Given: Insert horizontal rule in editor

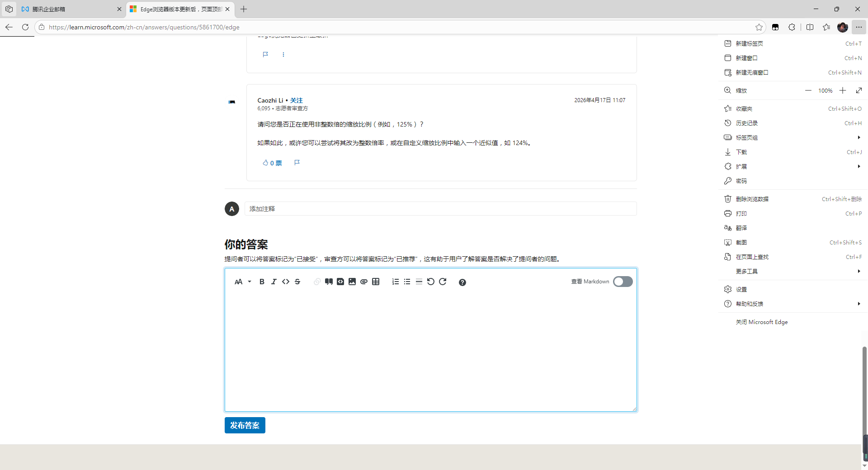Looking at the screenshot, I should [419, 282].
